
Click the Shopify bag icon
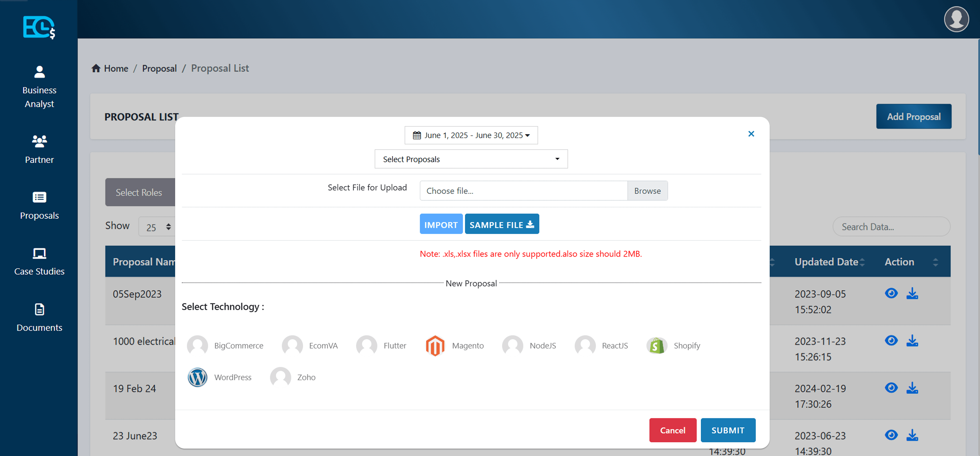[657, 346]
